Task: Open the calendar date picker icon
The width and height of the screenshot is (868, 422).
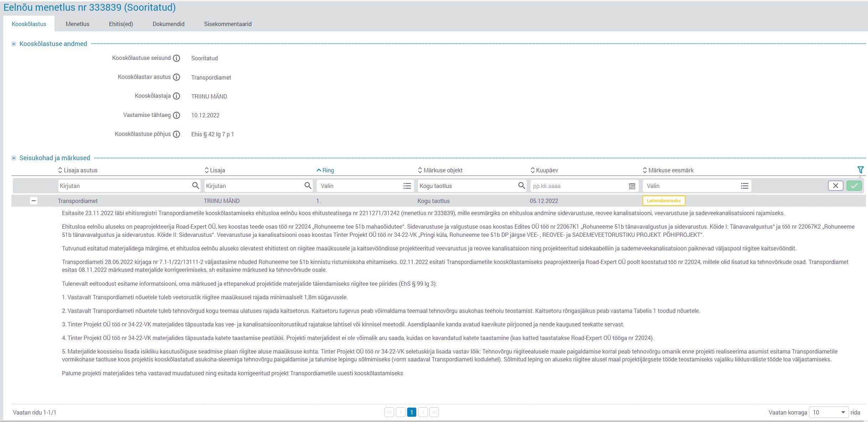Action: pyautogui.click(x=632, y=186)
